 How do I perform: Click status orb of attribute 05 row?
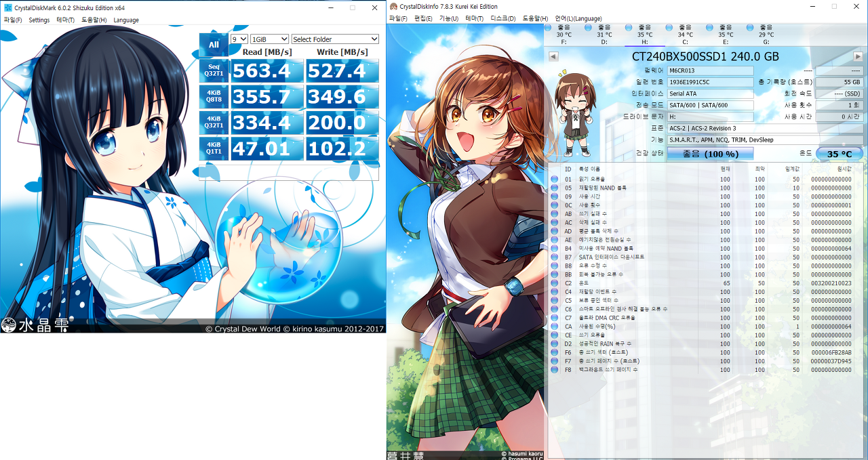(x=554, y=188)
